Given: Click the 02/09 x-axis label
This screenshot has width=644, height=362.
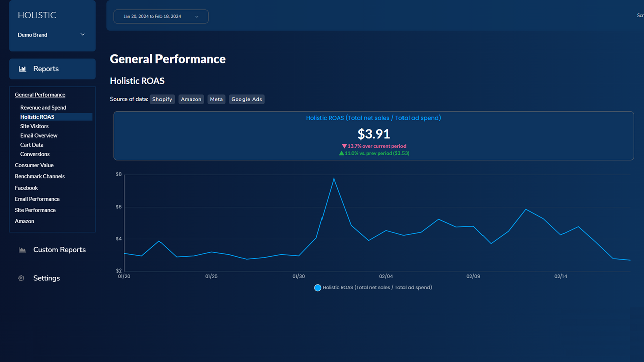Looking at the screenshot, I should (473, 276).
